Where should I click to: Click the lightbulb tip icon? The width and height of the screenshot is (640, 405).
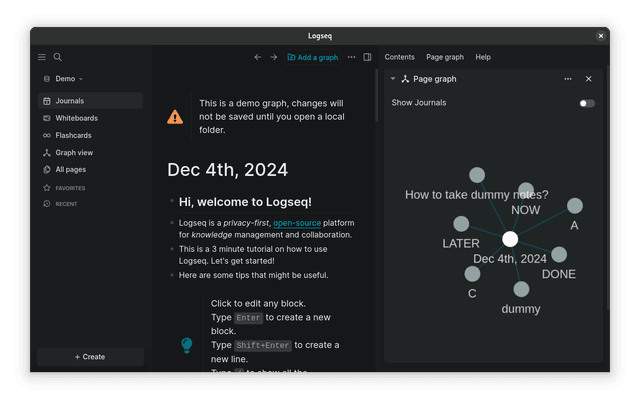(187, 345)
